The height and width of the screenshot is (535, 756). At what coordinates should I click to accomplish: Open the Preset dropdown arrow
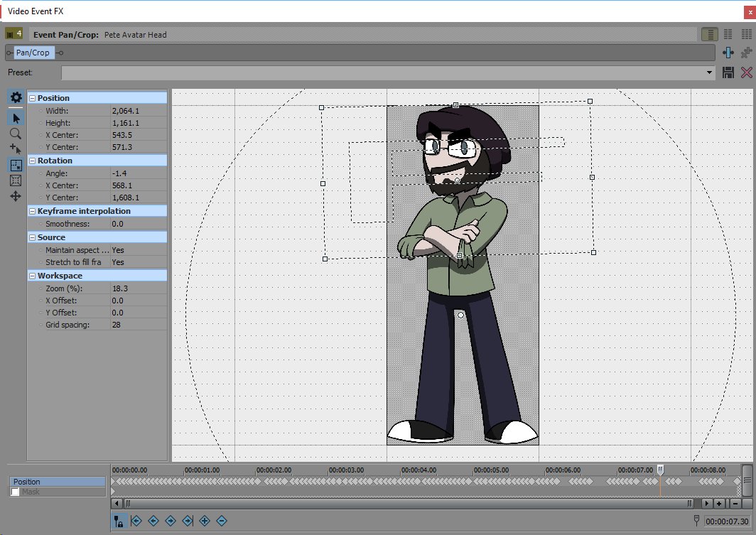point(709,72)
